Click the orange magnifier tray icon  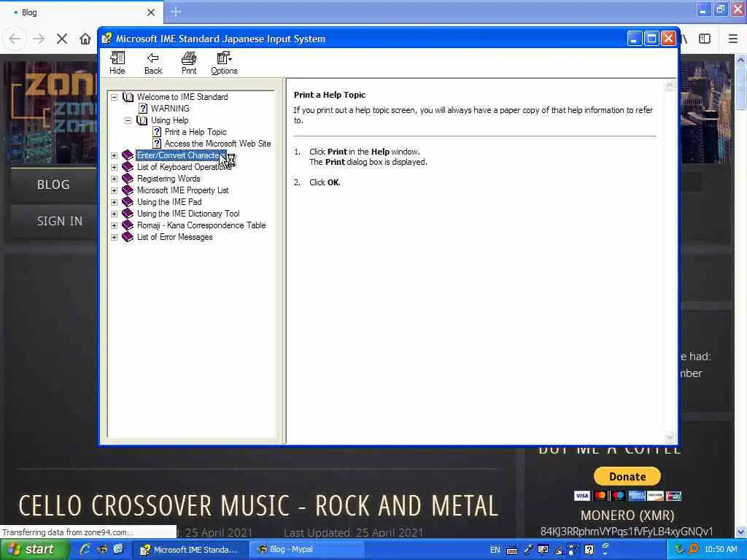point(693,550)
